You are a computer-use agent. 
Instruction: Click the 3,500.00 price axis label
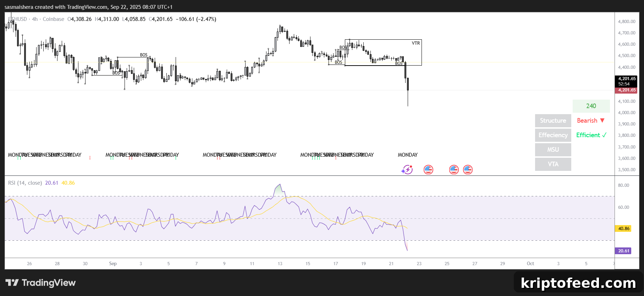(627, 170)
